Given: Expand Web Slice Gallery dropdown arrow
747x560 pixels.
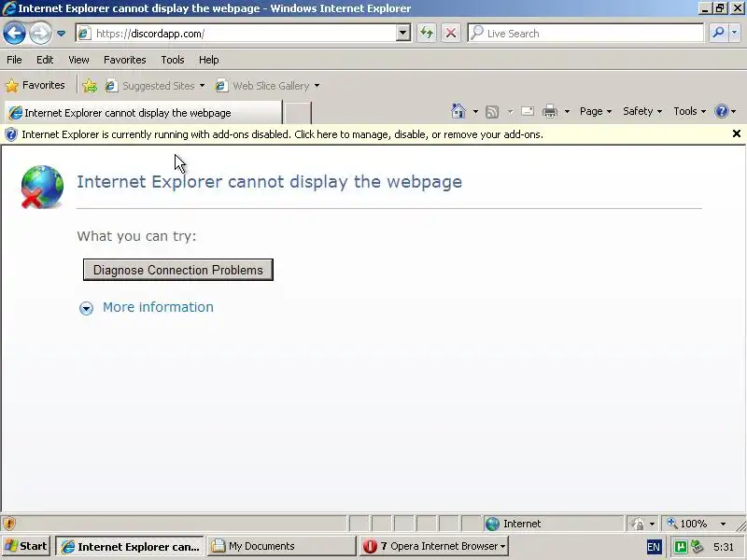Looking at the screenshot, I should pos(317,86).
